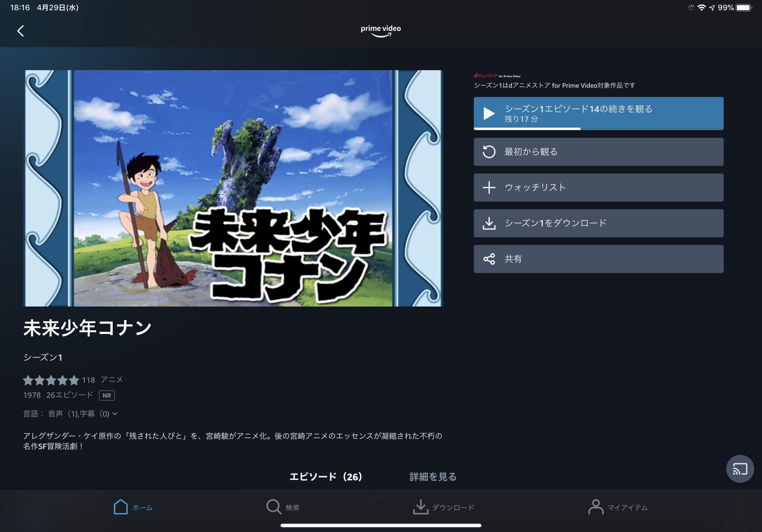Tap the back arrow icon

pos(20,31)
